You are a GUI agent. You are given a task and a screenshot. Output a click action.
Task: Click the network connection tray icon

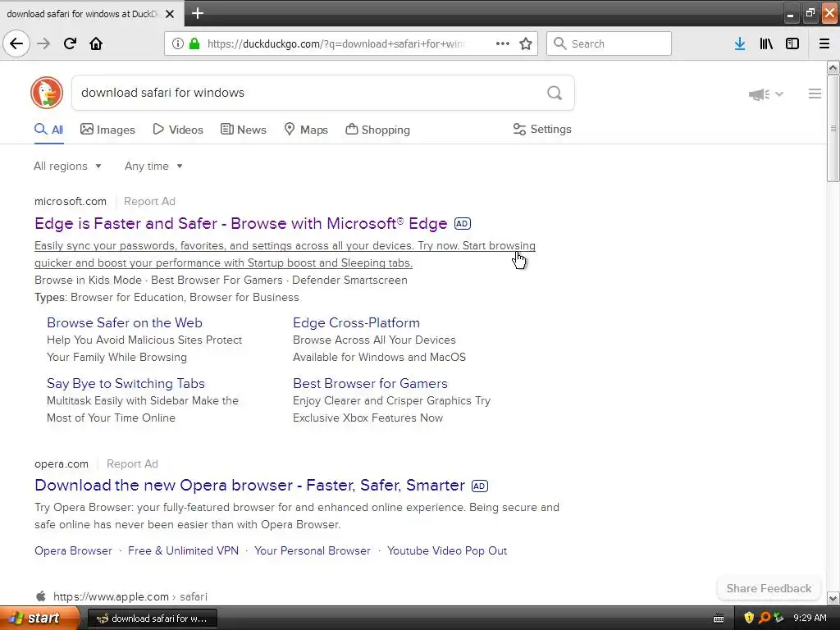pos(779,618)
